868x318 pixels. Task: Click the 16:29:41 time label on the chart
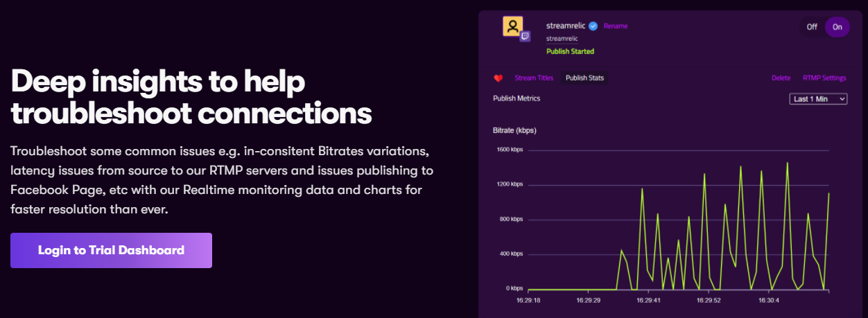(648, 301)
